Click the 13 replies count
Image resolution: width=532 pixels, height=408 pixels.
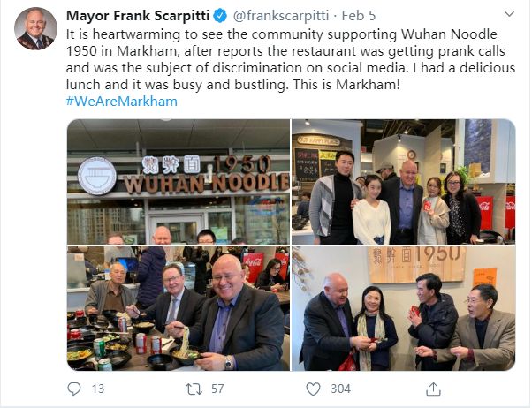tap(98, 389)
